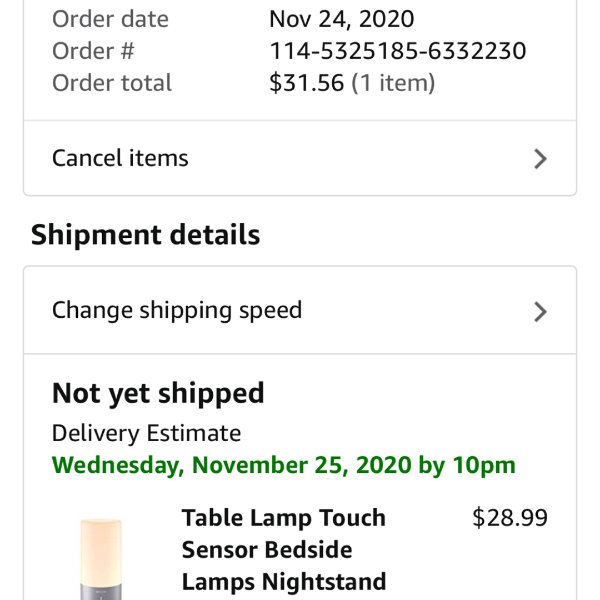Select the order number 114-5325185-6332230
The height and width of the screenshot is (600, 600).
point(398,51)
